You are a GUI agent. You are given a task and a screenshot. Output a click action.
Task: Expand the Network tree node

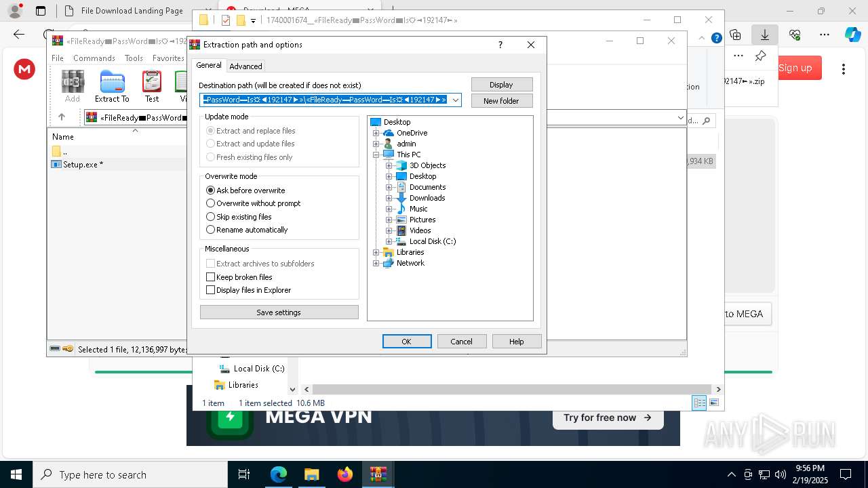point(376,263)
